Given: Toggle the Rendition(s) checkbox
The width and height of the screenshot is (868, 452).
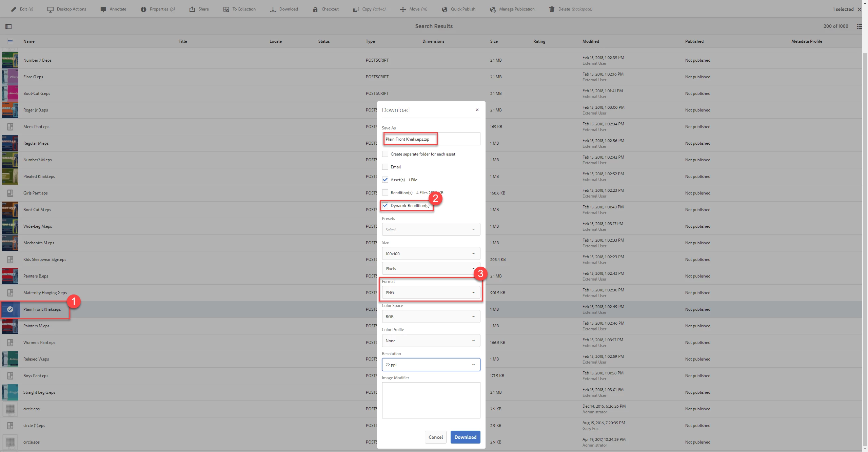Looking at the screenshot, I should point(385,192).
